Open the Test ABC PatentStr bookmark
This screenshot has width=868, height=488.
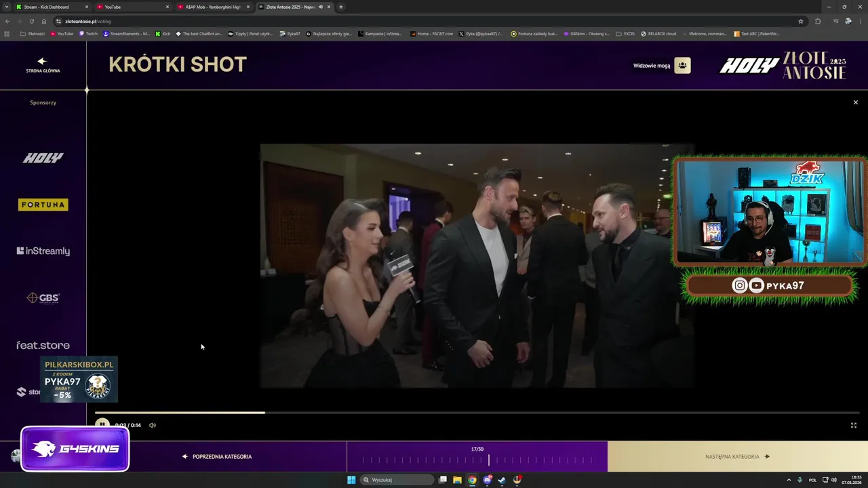(757, 33)
